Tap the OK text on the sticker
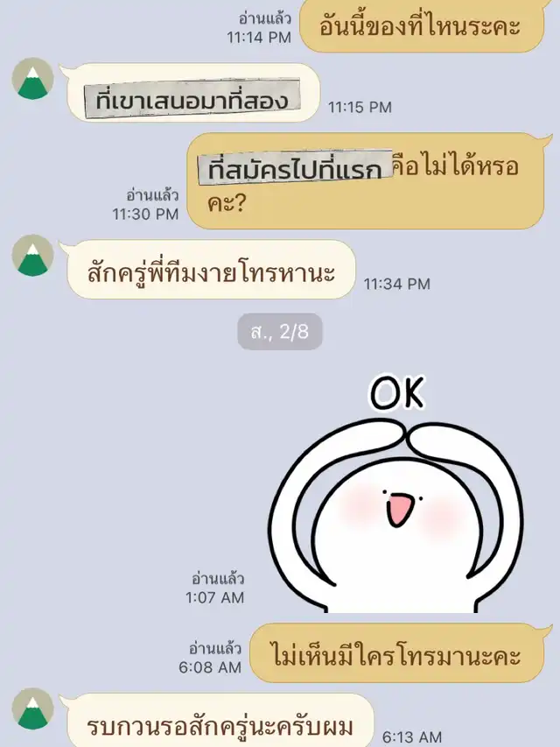This screenshot has width=560, height=747. tap(397, 393)
